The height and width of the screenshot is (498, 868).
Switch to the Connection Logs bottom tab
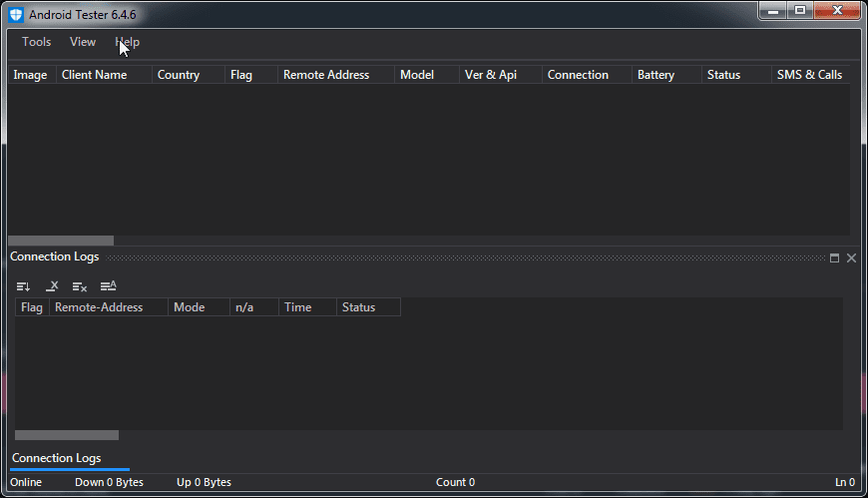[x=57, y=458]
